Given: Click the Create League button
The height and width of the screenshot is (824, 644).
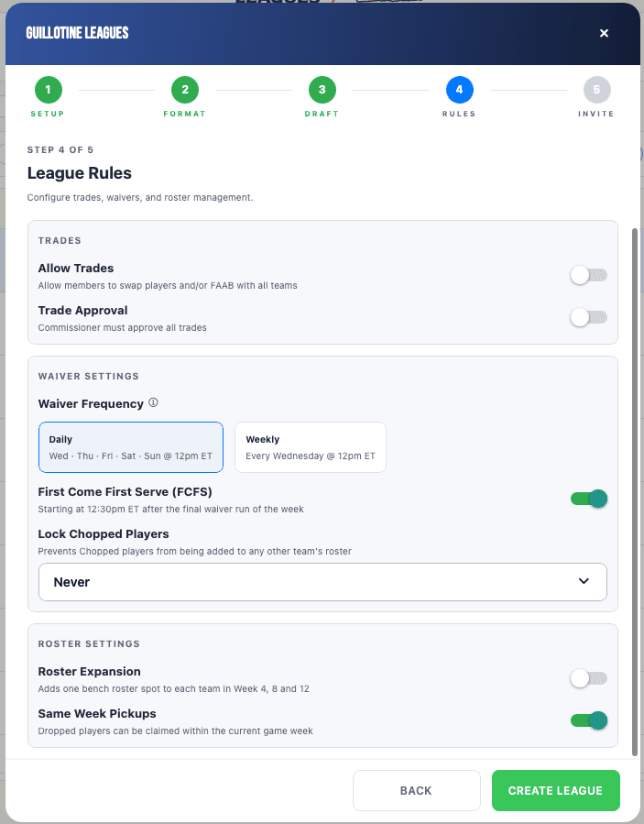Looking at the screenshot, I should coord(556,790).
